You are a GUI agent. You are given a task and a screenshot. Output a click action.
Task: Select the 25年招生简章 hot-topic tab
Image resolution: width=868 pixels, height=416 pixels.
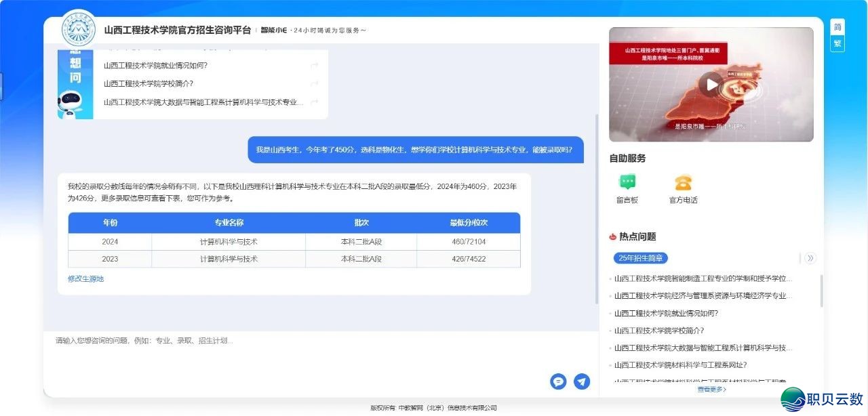641,258
